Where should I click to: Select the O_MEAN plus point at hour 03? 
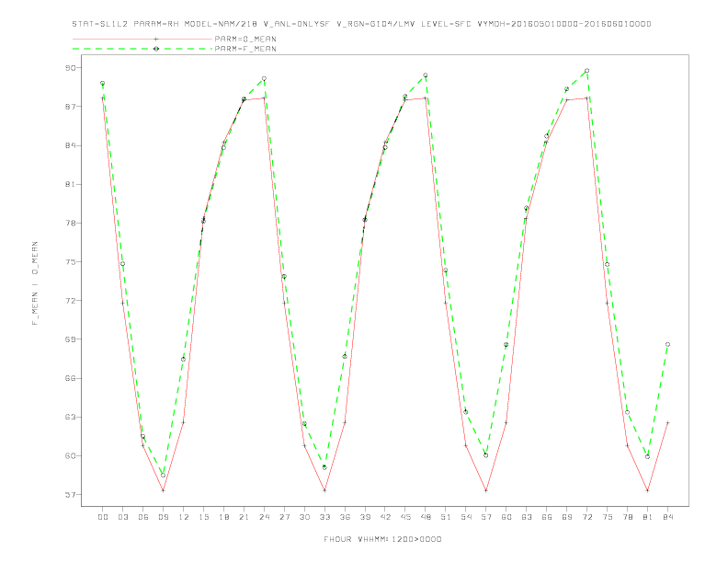[x=122, y=303]
